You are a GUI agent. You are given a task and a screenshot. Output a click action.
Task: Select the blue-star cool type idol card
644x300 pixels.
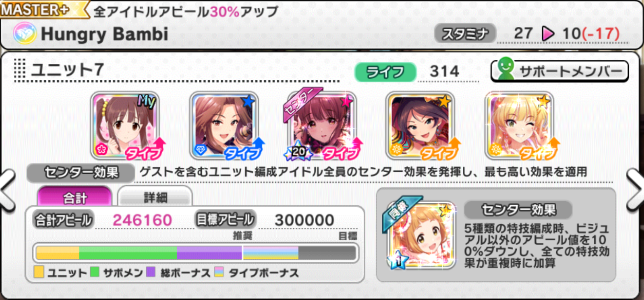click(x=224, y=126)
